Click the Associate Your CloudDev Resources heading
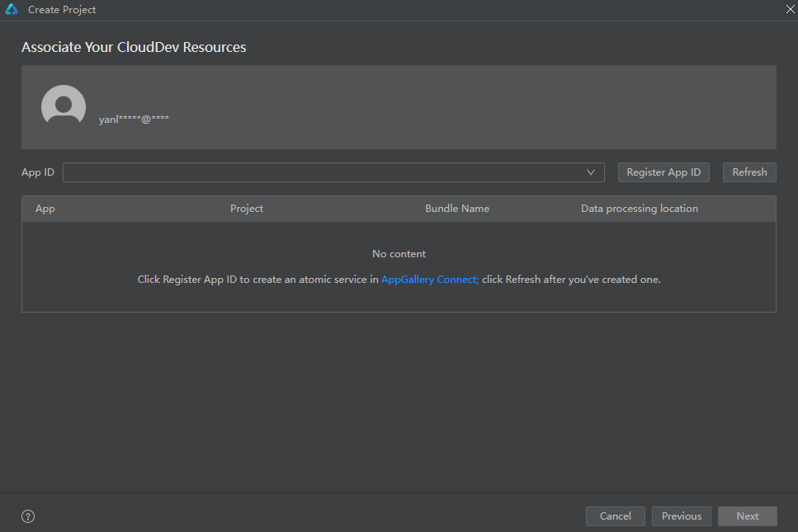This screenshot has width=798, height=532. [134, 47]
